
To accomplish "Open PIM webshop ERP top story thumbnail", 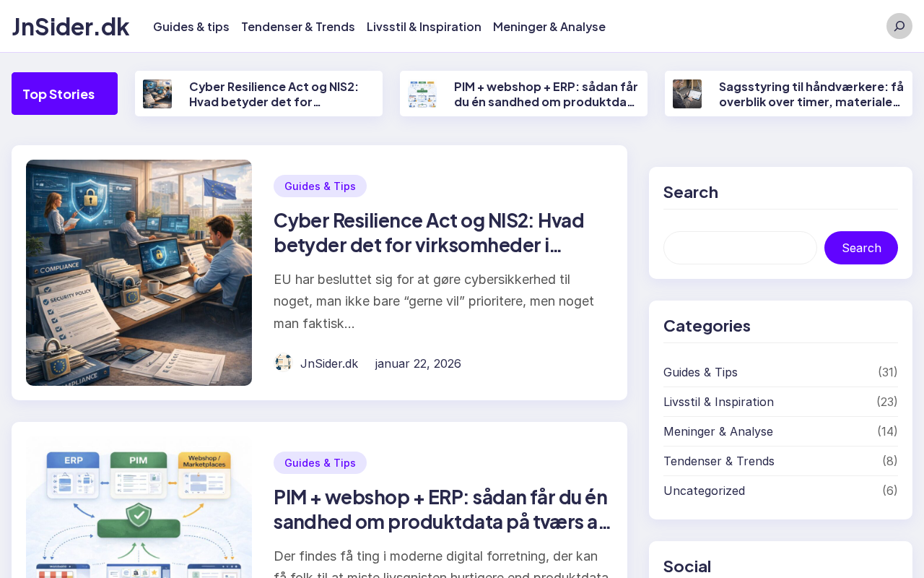I will [x=422, y=94].
